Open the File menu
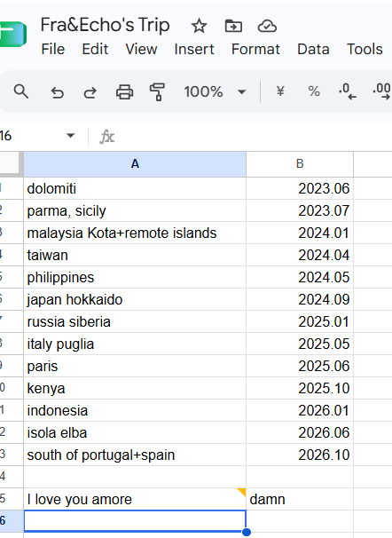The height and width of the screenshot is (538, 392). tap(53, 49)
